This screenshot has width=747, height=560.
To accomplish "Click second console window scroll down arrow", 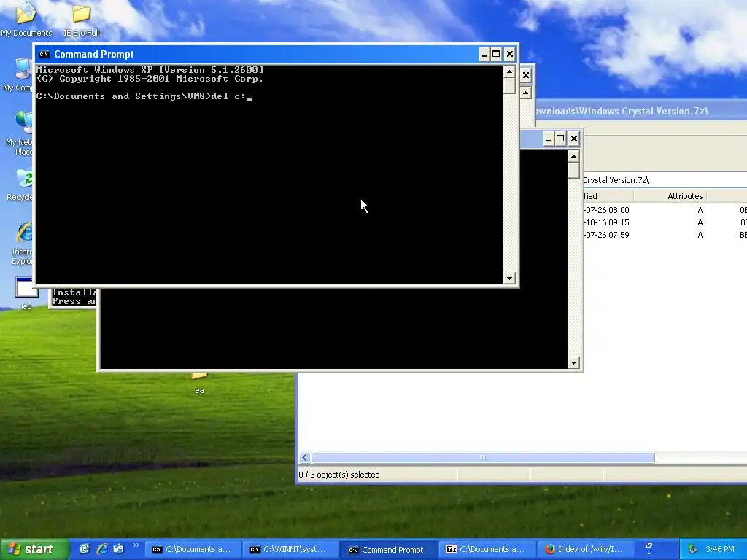I will coord(573,363).
